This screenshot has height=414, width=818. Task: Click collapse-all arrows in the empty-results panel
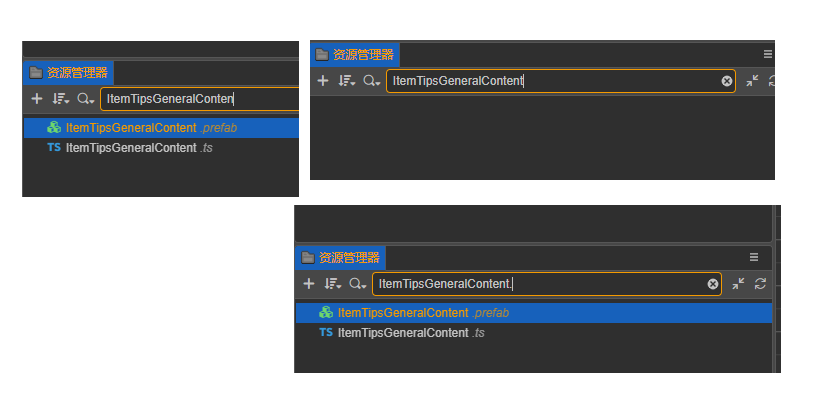click(x=752, y=81)
